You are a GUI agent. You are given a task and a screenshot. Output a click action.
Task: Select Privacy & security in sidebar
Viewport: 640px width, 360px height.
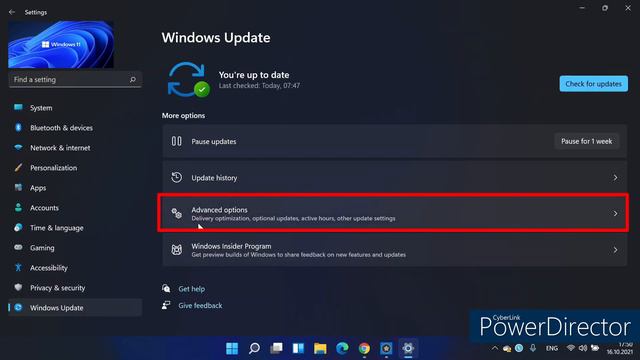(x=75, y=288)
